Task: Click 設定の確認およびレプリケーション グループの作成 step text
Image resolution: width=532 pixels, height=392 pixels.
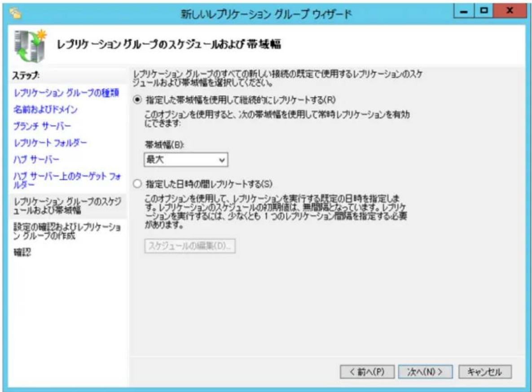Action: [x=67, y=231]
